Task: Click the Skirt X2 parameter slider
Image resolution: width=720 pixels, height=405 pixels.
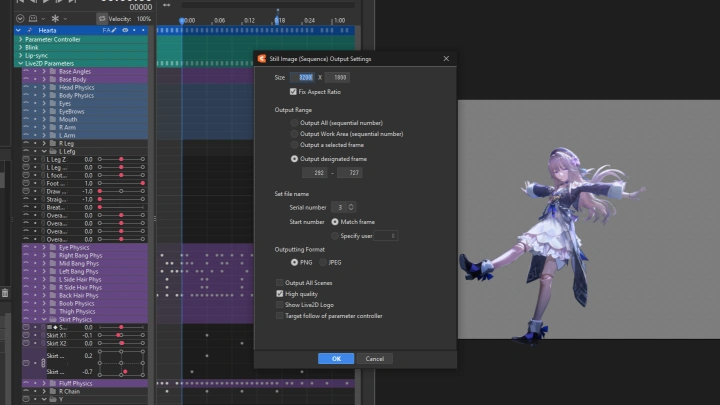Action: (121, 343)
